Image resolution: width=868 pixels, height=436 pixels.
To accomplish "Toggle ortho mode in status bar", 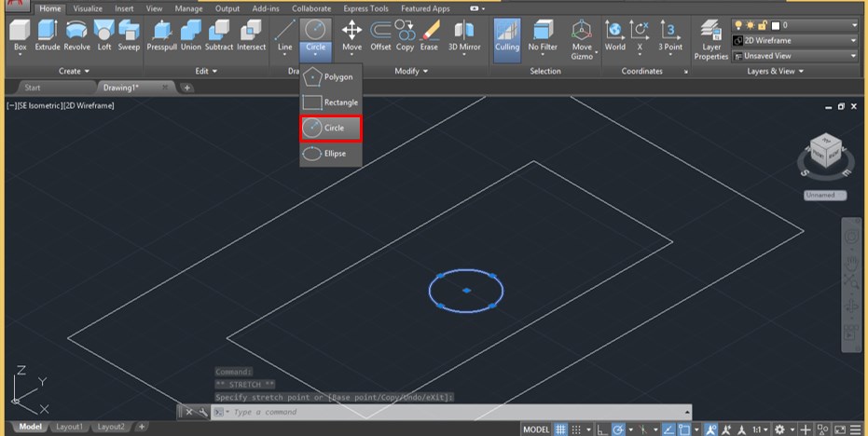I will point(602,429).
